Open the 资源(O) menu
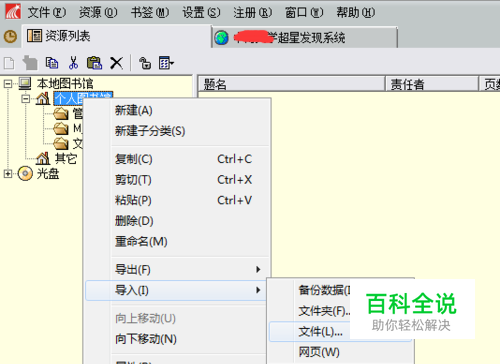500x364 pixels. click(98, 13)
